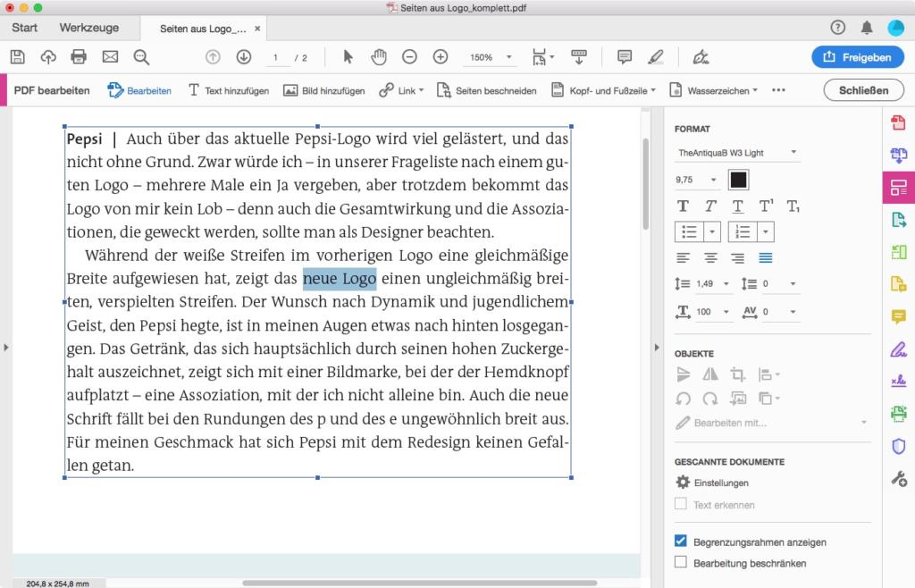915x588 pixels.
Task: Open the Link dropdown menu
Action: pyautogui.click(x=401, y=90)
